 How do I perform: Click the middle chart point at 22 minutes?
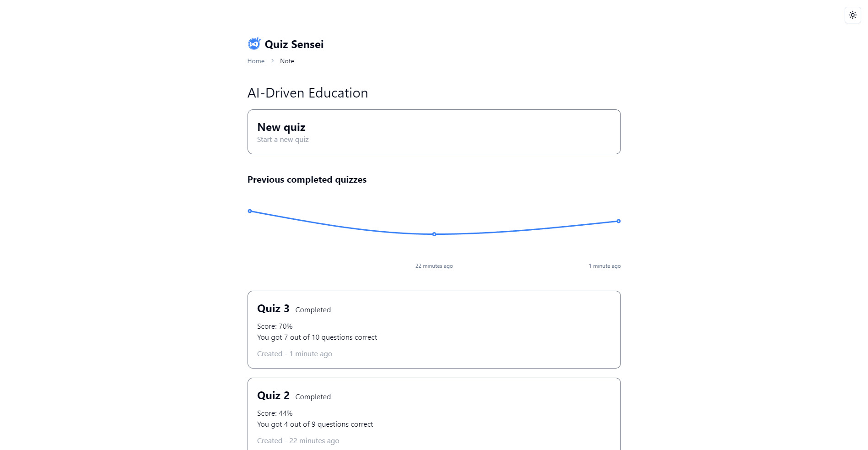(x=434, y=234)
